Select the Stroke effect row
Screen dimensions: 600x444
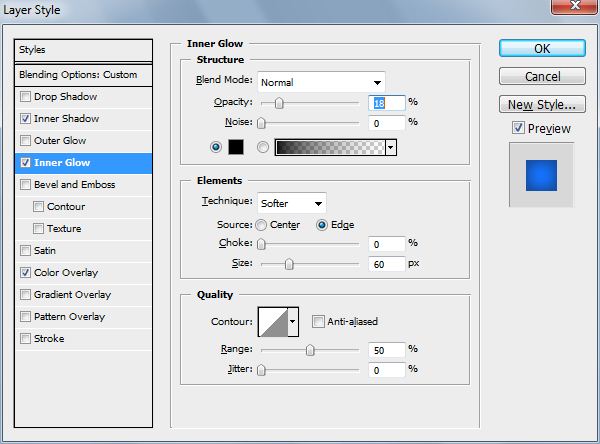point(83,339)
